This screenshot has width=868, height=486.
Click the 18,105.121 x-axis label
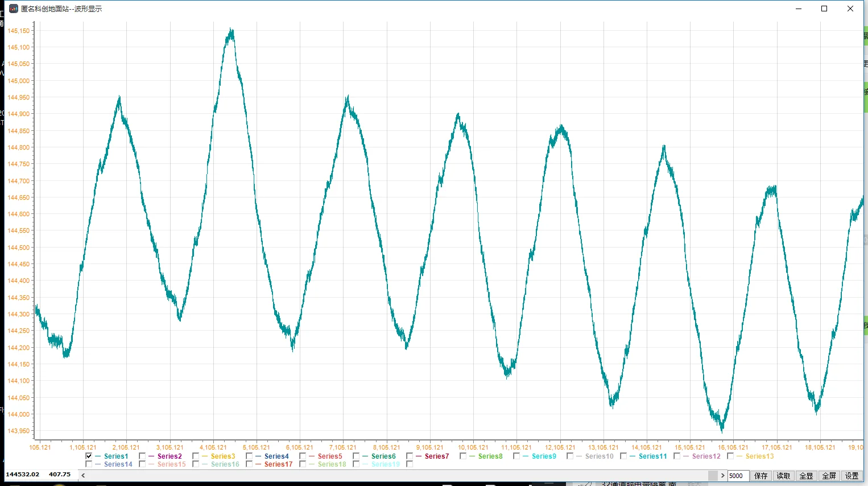[x=820, y=447]
